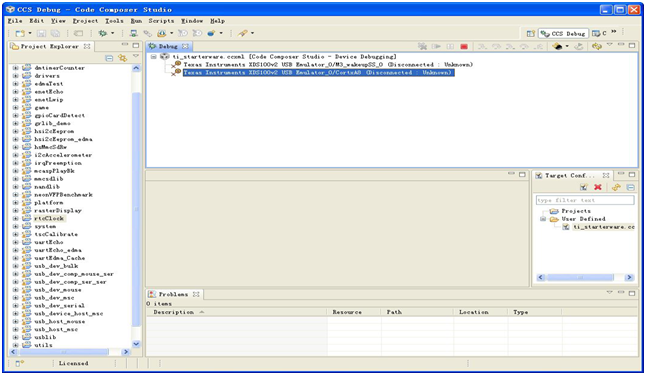Click the Suspend icon in Debug view
Screen dimensions: 646x375
(450, 47)
